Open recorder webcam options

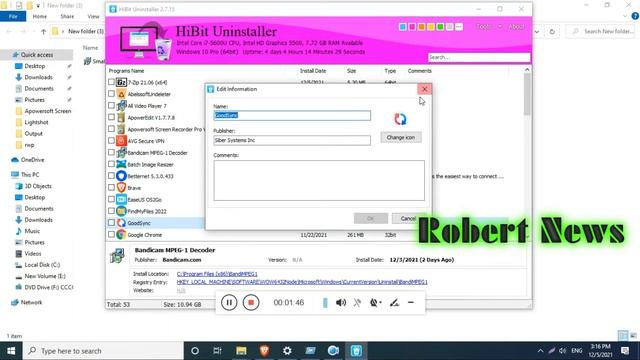coord(375,302)
